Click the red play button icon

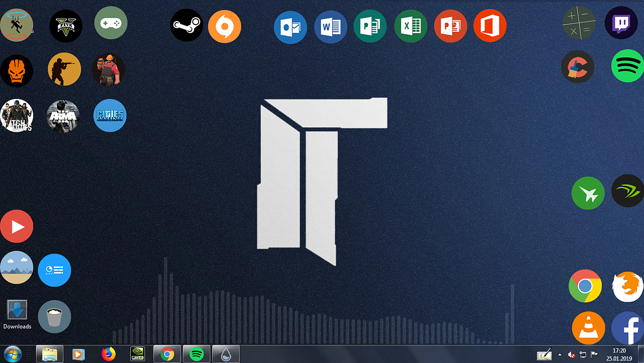pyautogui.click(x=17, y=226)
